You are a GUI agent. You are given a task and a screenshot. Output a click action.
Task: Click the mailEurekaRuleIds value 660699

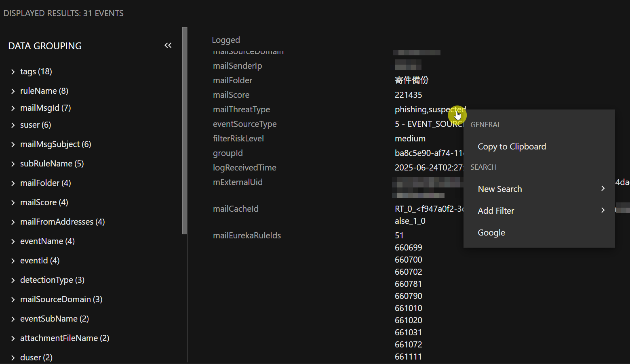tap(408, 248)
